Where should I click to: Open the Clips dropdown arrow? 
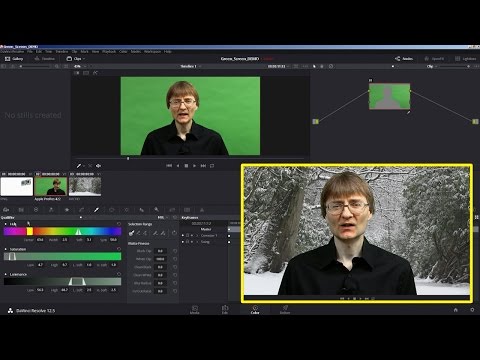pos(84,59)
